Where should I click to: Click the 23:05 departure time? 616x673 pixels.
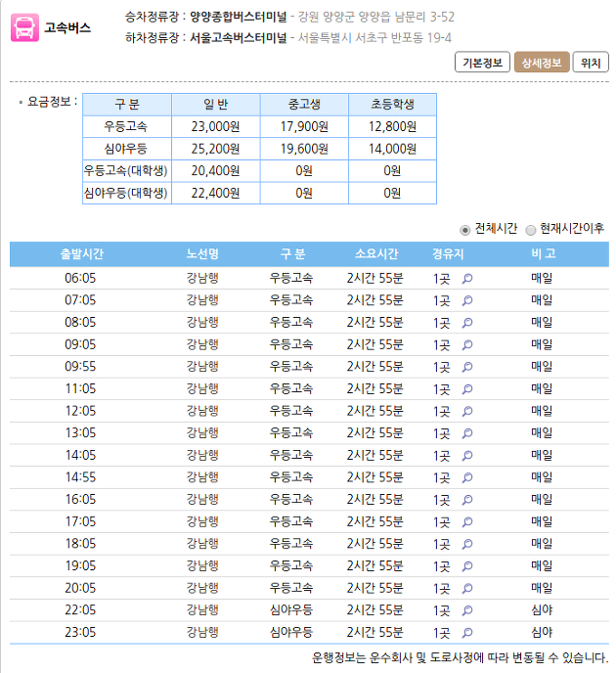pos(80,632)
